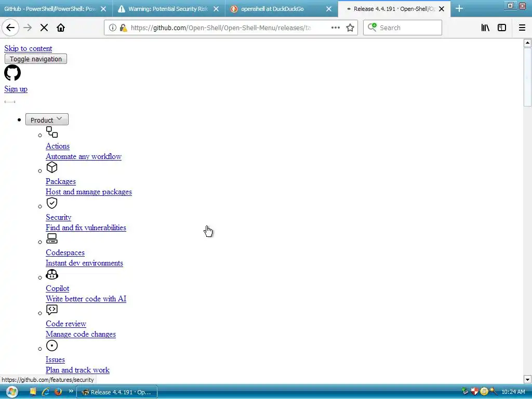This screenshot has height=399, width=532.
Task: Open the Code review link
Action: [66, 324]
